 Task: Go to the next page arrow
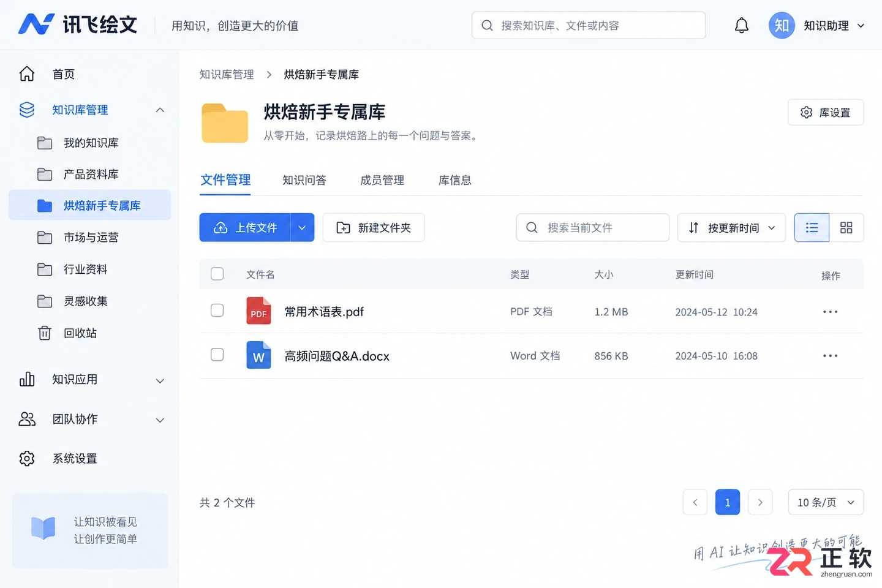click(760, 502)
